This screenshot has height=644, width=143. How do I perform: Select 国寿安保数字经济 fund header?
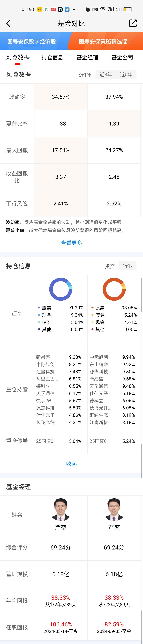33,42
